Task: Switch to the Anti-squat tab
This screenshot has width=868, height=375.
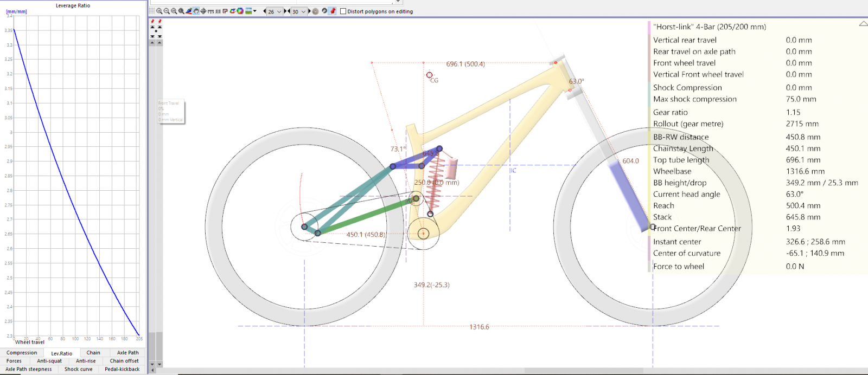Action: pos(49,361)
